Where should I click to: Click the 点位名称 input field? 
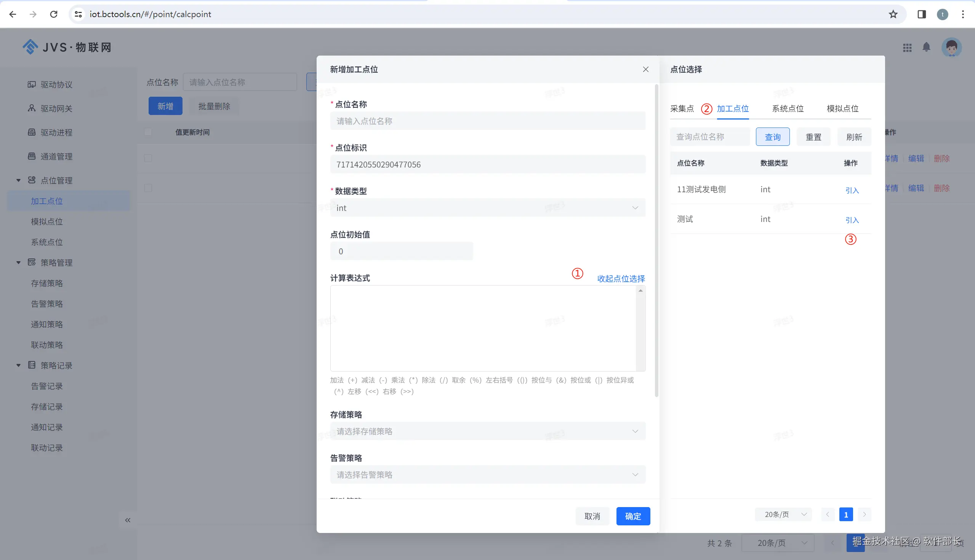coord(487,121)
